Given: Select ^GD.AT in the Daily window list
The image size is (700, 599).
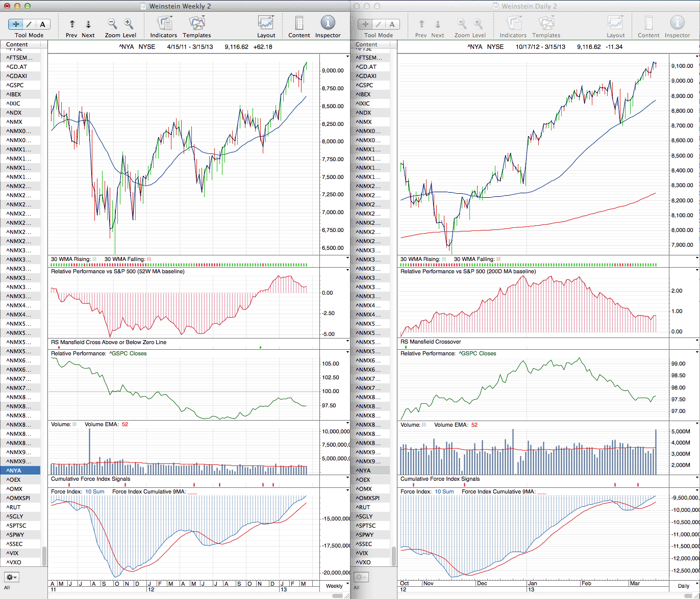Looking at the screenshot, I should click(370, 67).
